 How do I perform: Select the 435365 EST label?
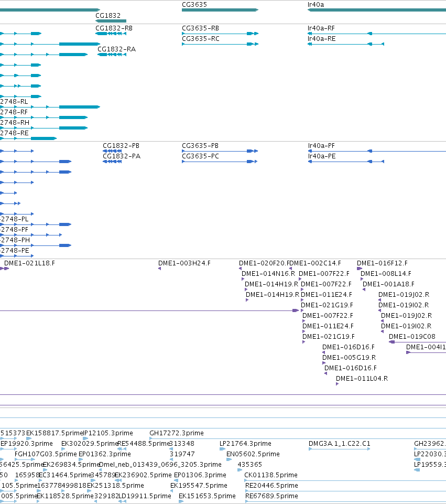[x=250, y=465]
